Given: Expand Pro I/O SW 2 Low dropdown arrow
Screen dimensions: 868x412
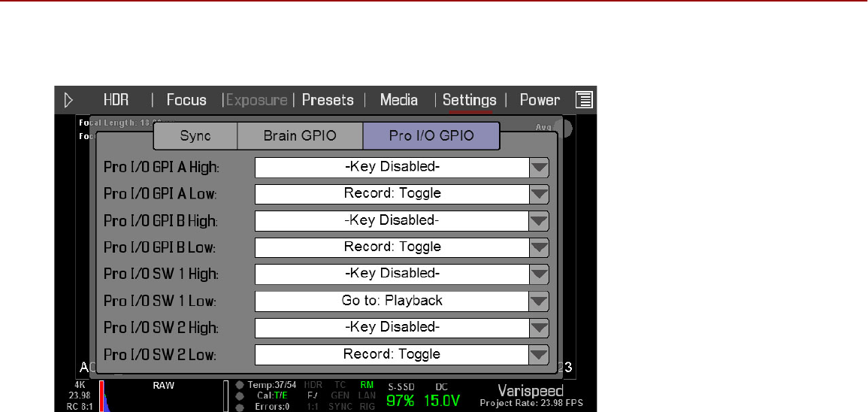Looking at the screenshot, I should pos(539,355).
